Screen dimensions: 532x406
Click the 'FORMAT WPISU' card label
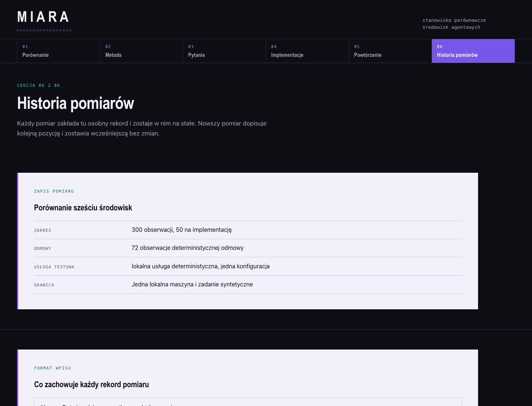tap(52, 368)
